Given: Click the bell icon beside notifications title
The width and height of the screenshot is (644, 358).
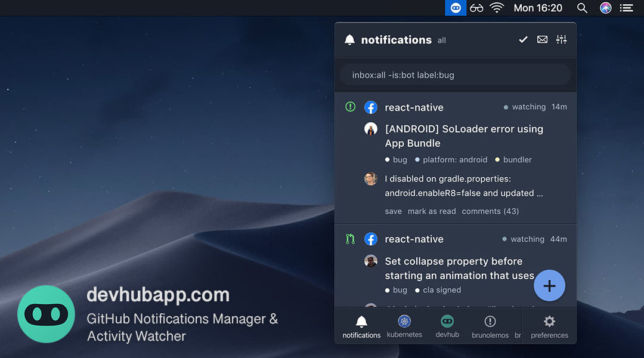Looking at the screenshot, I should coord(349,39).
